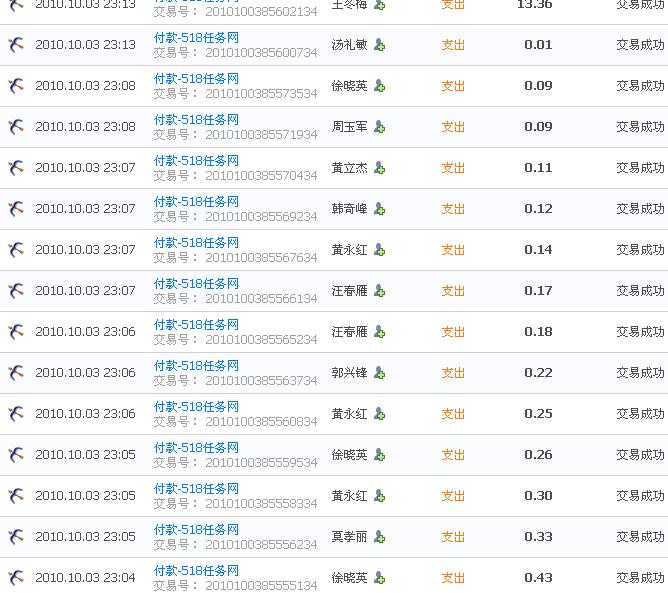Click the payee name 韩奇峰

(x=349, y=209)
